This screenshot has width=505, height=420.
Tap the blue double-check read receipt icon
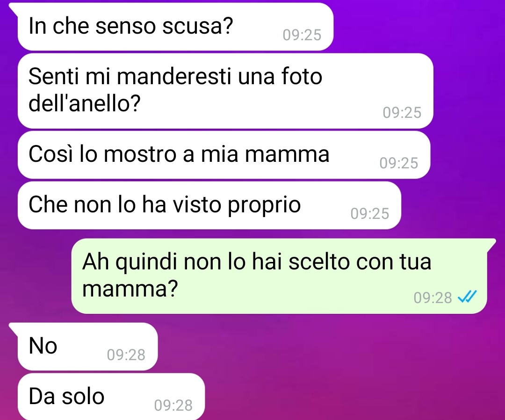(467, 297)
